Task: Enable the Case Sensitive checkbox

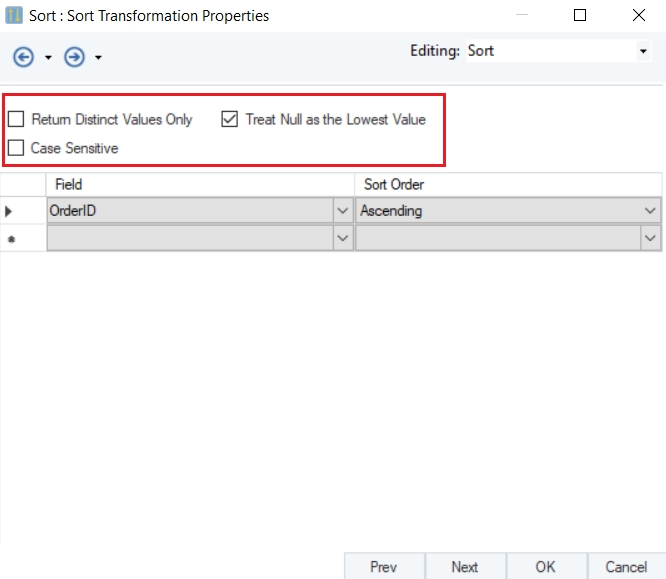Action: 17,148
